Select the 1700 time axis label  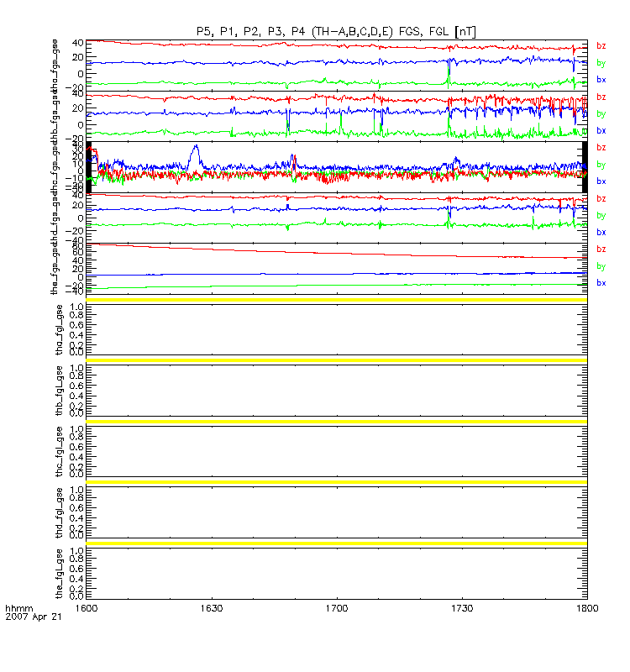coord(337,608)
